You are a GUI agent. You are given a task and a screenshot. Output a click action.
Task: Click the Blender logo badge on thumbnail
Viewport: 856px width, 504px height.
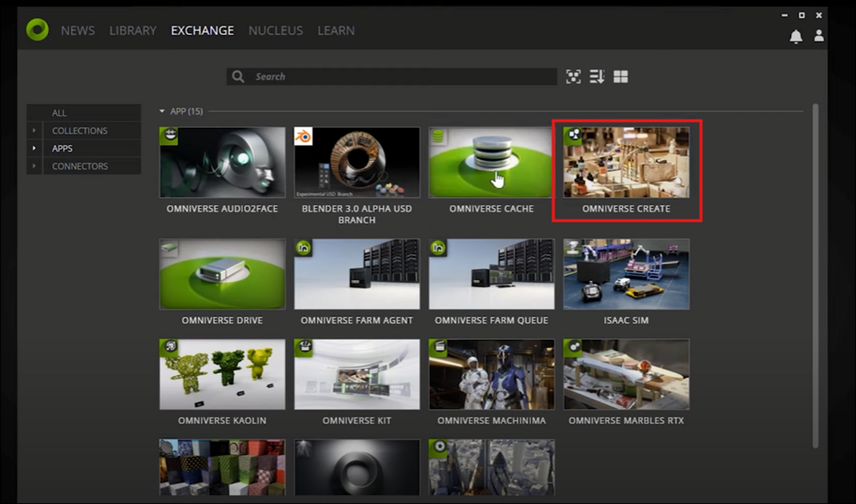303,136
